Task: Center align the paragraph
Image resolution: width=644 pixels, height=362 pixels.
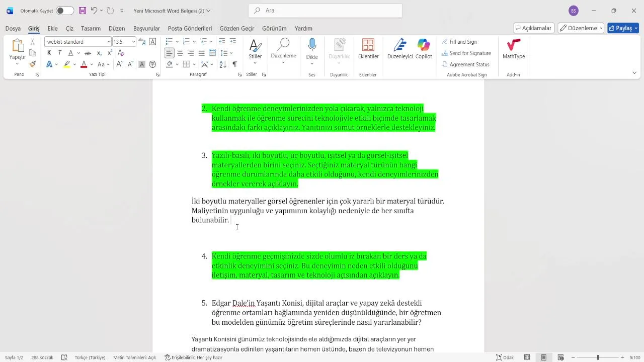Action: 180,53
